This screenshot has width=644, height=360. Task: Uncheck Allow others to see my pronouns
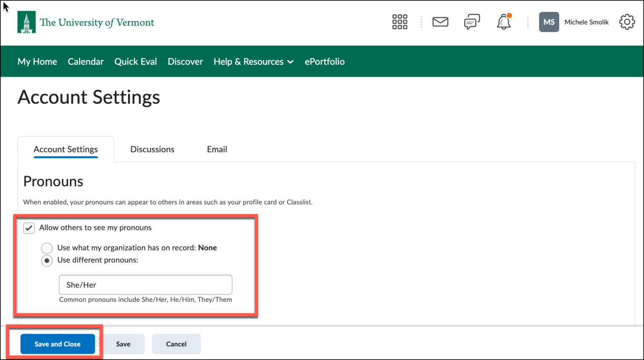pos(29,228)
